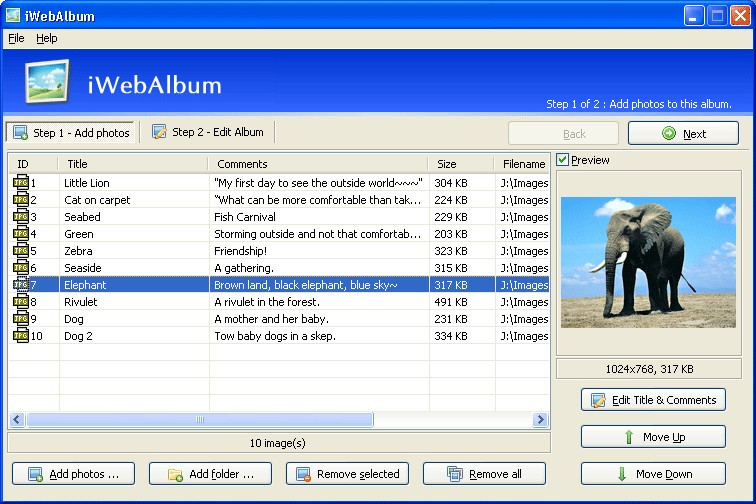Click the 'Fish Carnival' comment
Screen dimensions: 756x504
coord(245,217)
